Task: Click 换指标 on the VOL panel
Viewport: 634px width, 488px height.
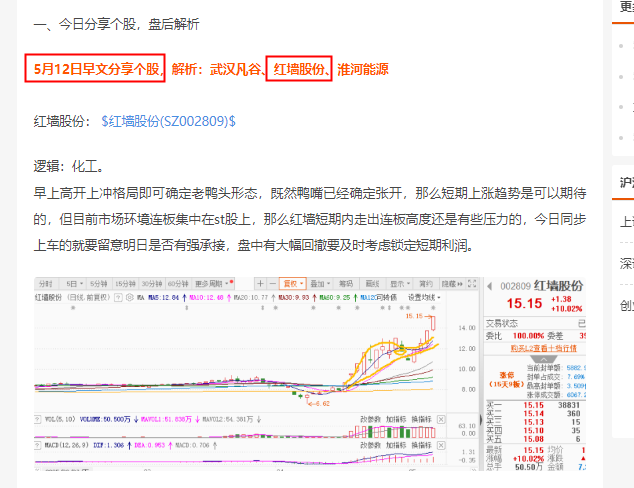Action: tap(422, 419)
